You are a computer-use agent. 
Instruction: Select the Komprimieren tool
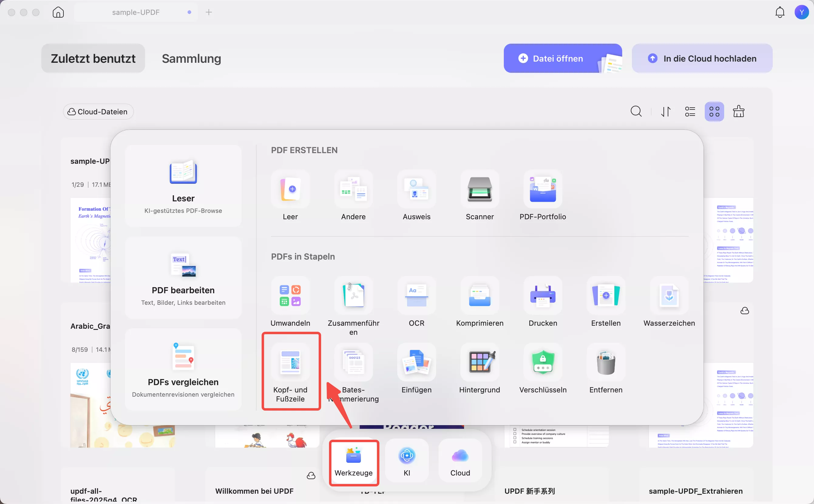[x=480, y=296]
